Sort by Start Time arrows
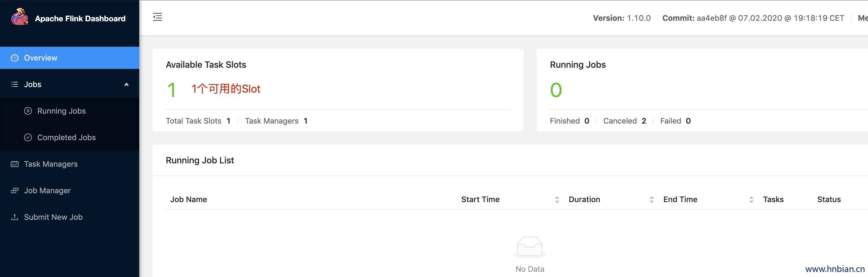 coord(557,200)
